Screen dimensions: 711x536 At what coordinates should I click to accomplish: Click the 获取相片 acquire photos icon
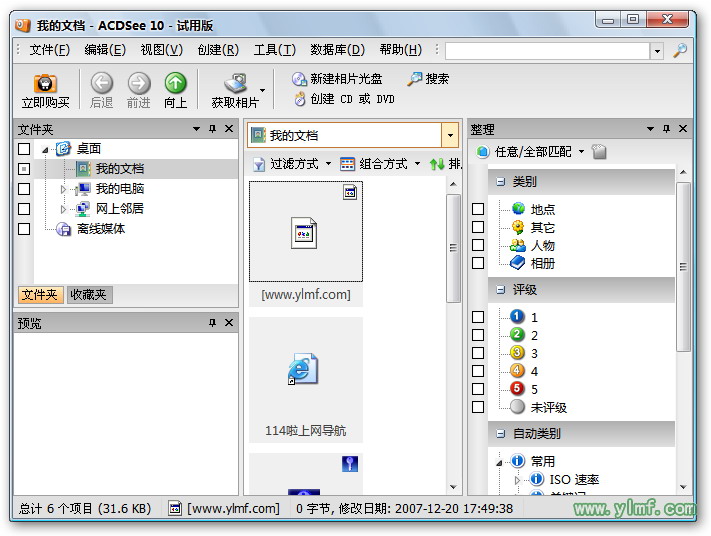[x=236, y=83]
